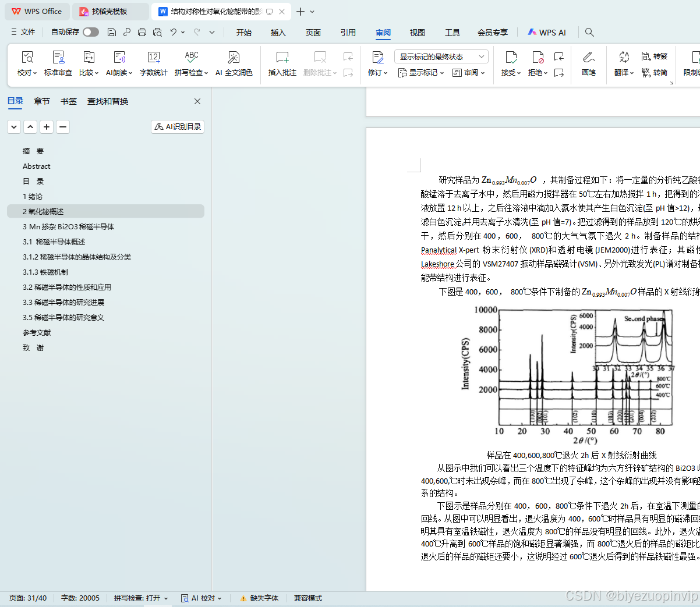700x607 pixels.
Task: Run 标准审查 standard review
Action: [58, 63]
